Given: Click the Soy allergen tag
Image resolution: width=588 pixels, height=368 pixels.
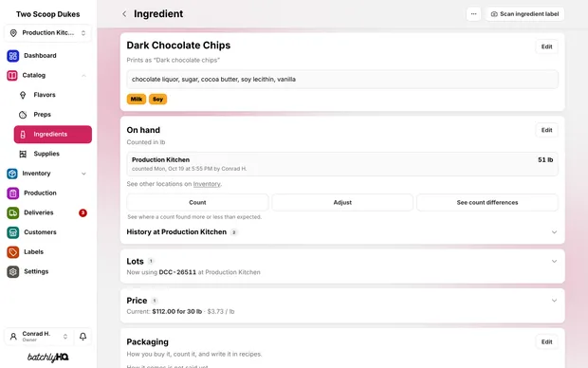Looking at the screenshot, I should (157, 100).
